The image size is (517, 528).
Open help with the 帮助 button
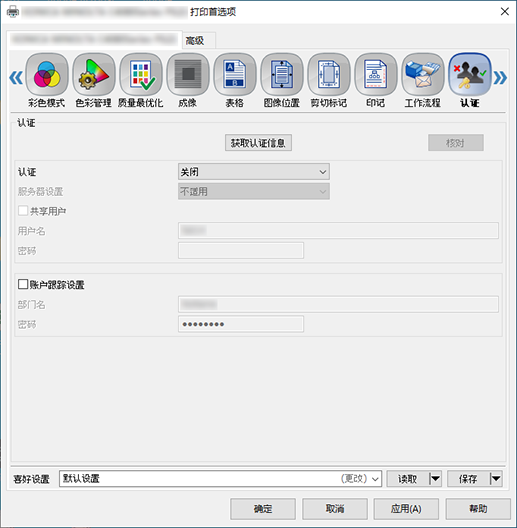click(478, 509)
